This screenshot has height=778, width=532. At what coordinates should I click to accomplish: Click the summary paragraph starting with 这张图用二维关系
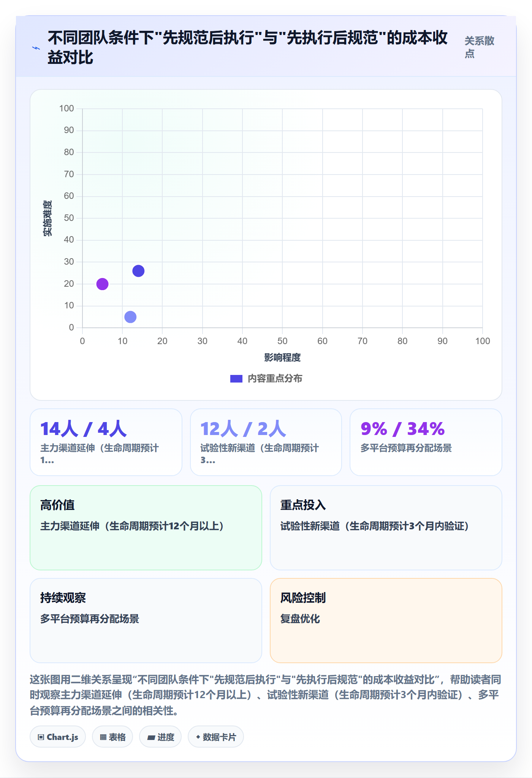coord(266,695)
